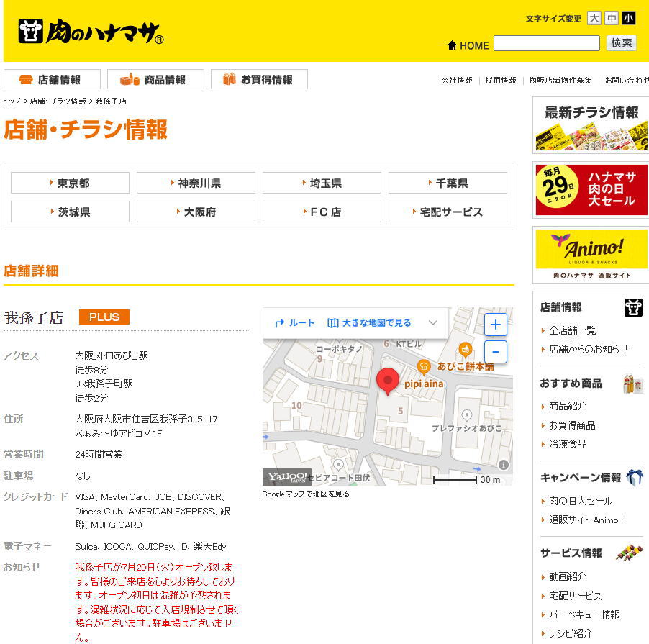Screen dimensions: 649x644
Task: Click the orange PLUS badge
Action: tap(104, 317)
